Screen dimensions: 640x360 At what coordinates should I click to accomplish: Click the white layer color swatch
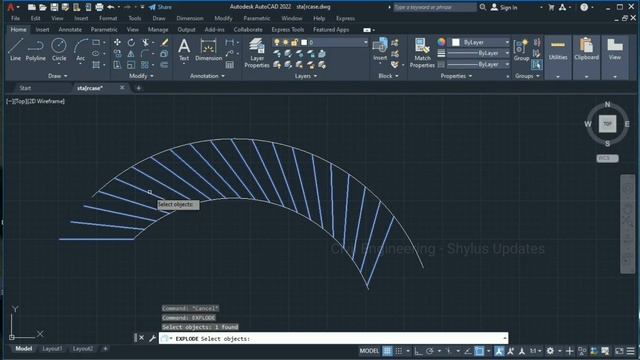(x=304, y=42)
